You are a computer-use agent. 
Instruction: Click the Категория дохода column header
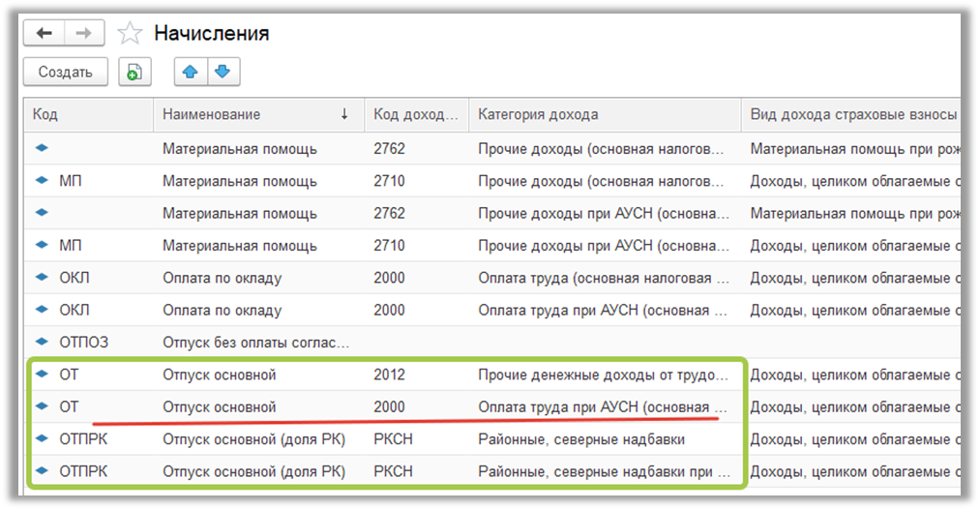[605, 114]
